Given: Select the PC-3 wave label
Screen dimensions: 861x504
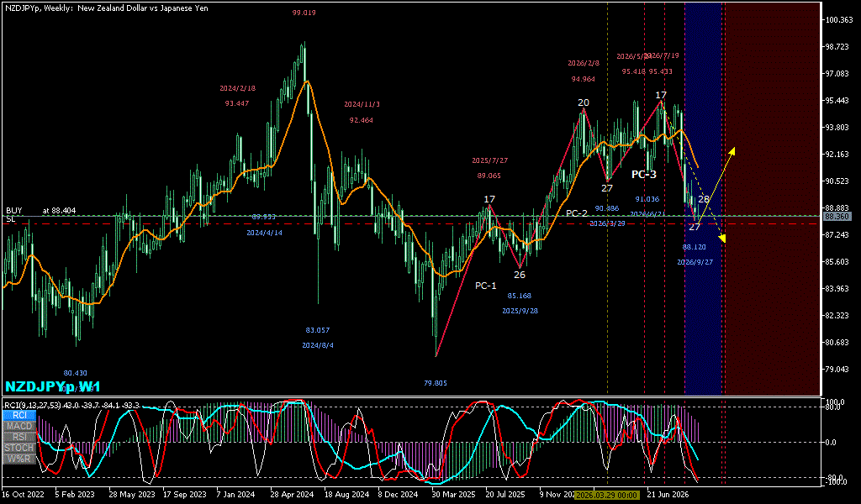Looking at the screenshot, I should point(643,175).
